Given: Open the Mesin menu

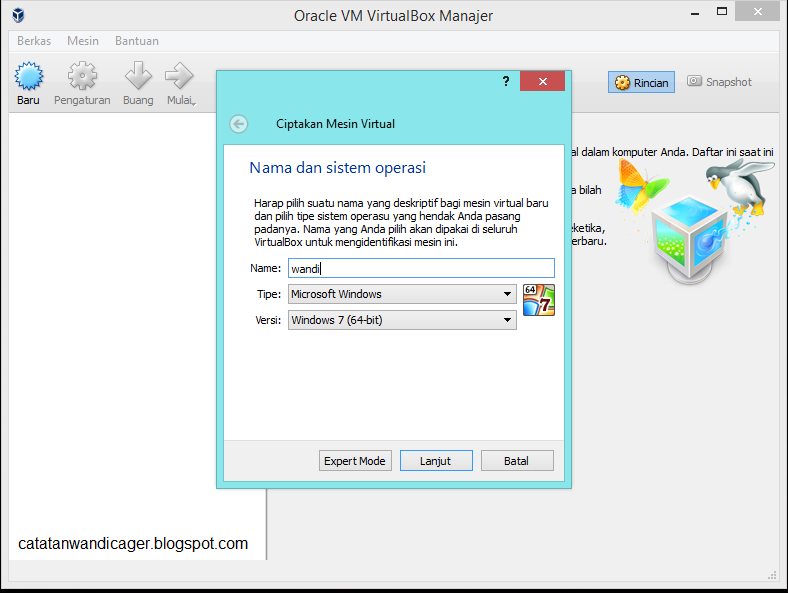Looking at the screenshot, I should 83,41.
